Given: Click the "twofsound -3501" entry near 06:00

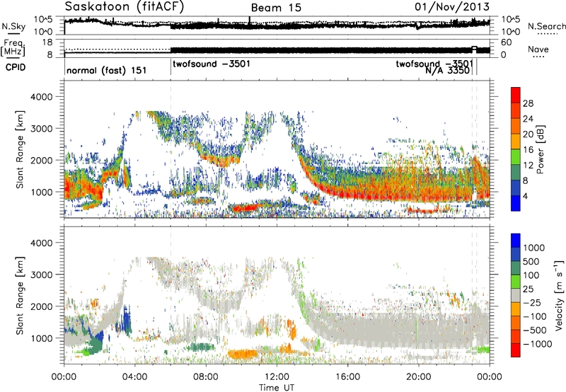Looking at the screenshot, I should click(212, 64).
